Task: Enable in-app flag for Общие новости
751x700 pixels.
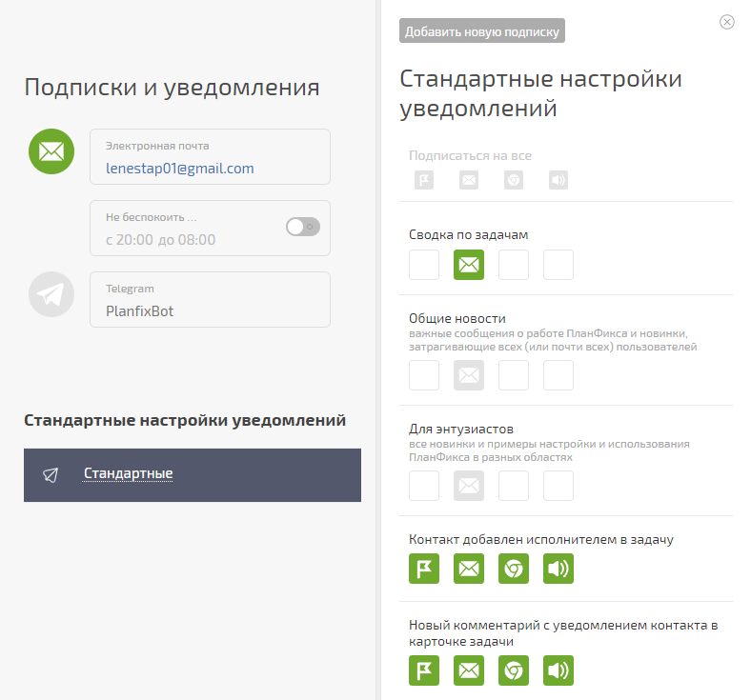Action: [424, 375]
